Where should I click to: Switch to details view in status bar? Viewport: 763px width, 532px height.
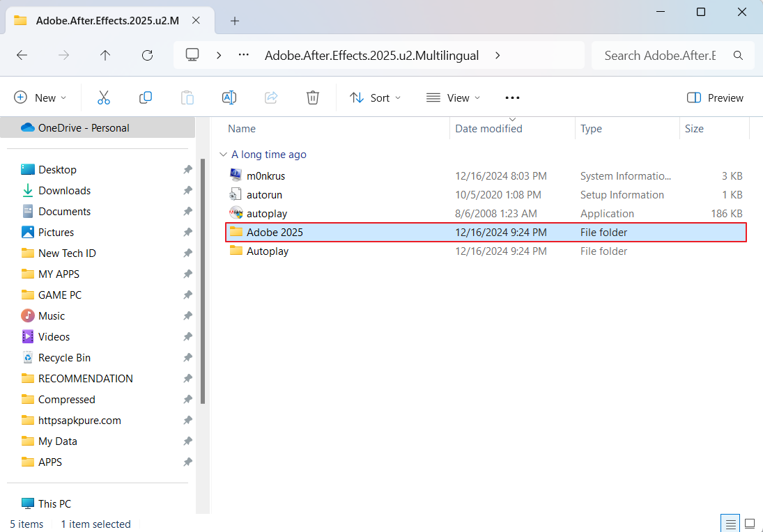[x=730, y=524]
